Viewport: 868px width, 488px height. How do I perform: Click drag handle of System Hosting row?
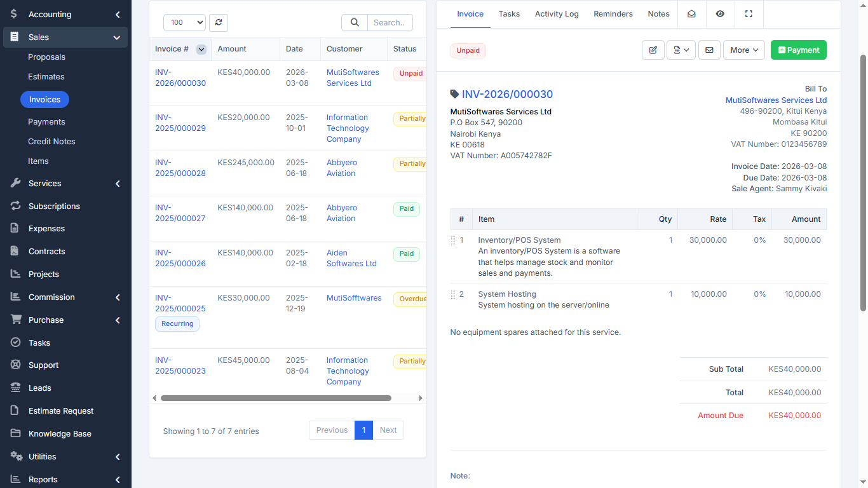(454, 294)
